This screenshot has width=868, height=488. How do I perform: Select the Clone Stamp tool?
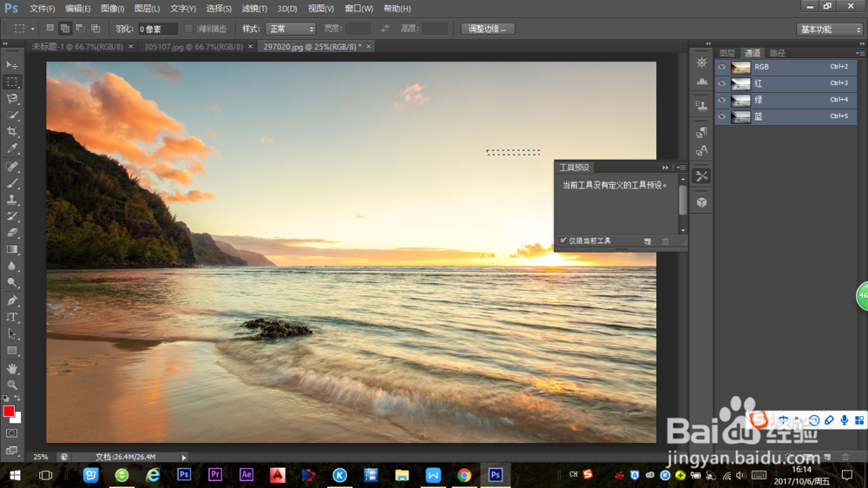(x=11, y=200)
